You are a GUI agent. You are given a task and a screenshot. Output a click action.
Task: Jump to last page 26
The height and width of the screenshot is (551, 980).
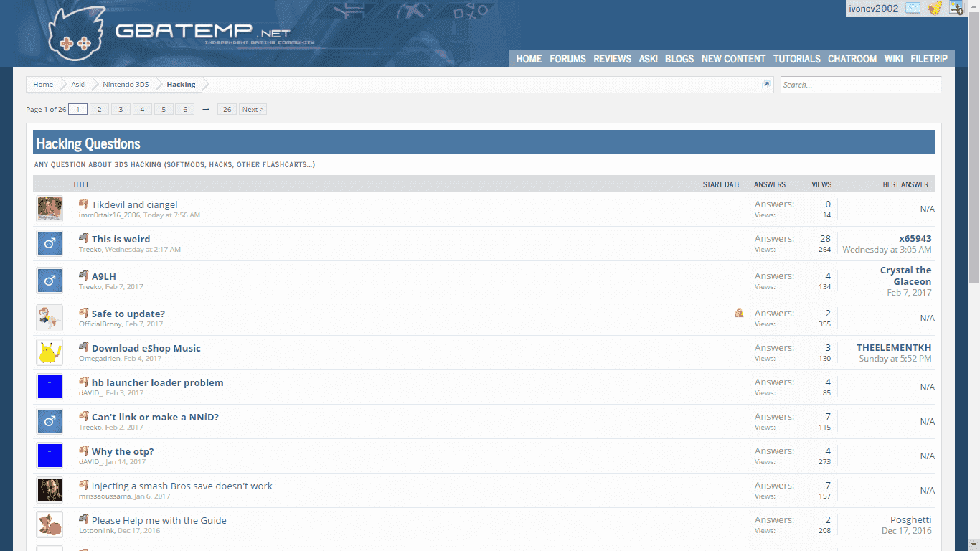click(227, 109)
